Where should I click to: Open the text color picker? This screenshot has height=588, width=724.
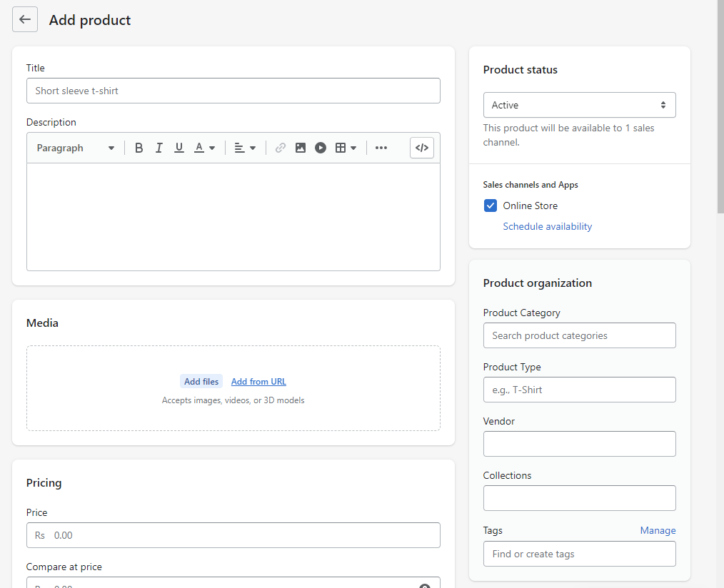point(204,148)
